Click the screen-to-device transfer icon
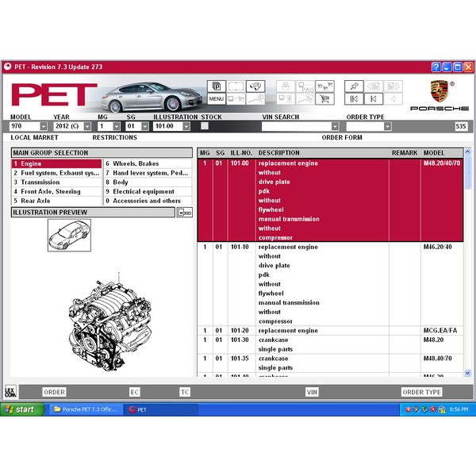This screenshot has width=476, height=476. (286, 98)
